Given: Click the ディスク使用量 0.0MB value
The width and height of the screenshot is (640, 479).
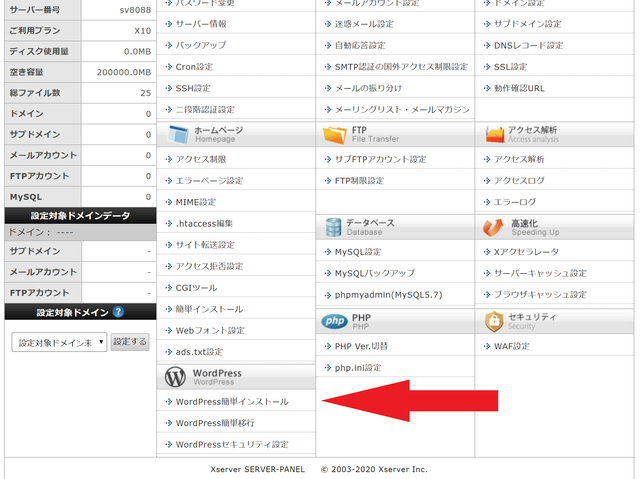Looking at the screenshot, I should click(138, 51).
